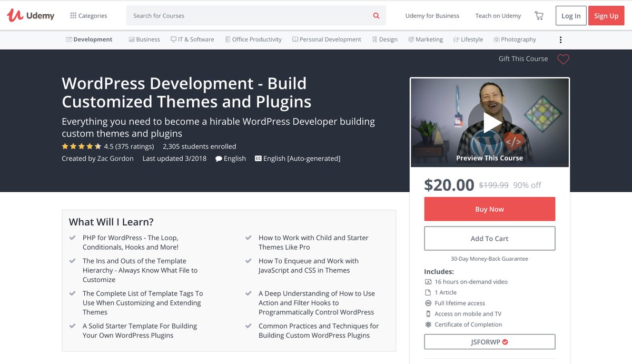The height and width of the screenshot is (364, 632).
Task: Click the What Will I Learn? heading
Action: pyautogui.click(x=111, y=222)
